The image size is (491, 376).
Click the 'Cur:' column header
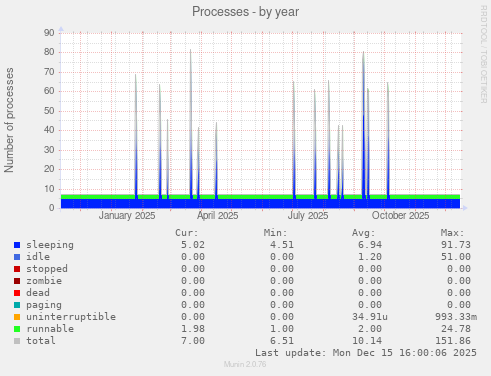pos(187,233)
